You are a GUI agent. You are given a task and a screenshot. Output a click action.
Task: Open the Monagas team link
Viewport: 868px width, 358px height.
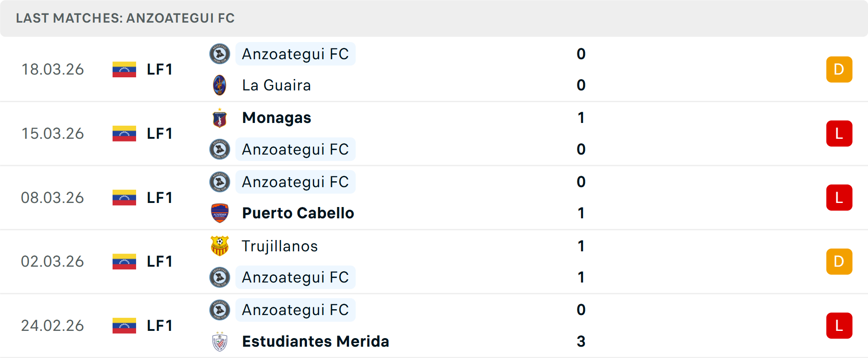(277, 118)
